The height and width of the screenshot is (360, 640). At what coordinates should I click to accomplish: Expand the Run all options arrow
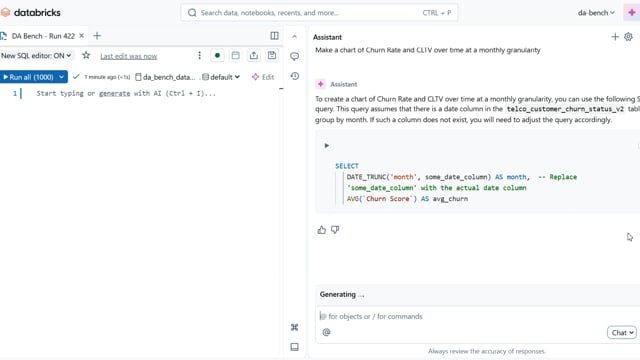62,77
